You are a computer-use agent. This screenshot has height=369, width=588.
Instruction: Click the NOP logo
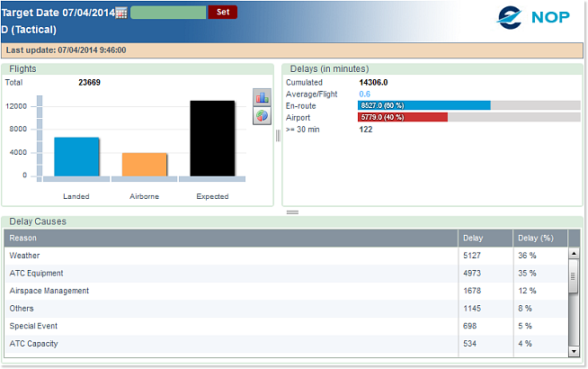[534, 16]
